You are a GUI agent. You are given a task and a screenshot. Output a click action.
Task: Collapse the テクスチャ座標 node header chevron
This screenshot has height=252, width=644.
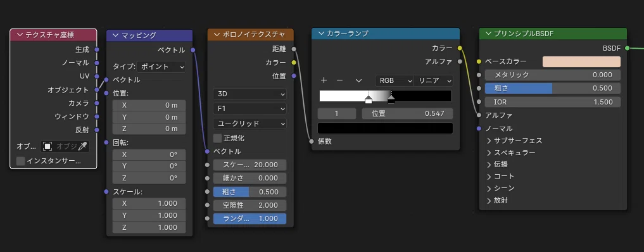[x=19, y=35]
